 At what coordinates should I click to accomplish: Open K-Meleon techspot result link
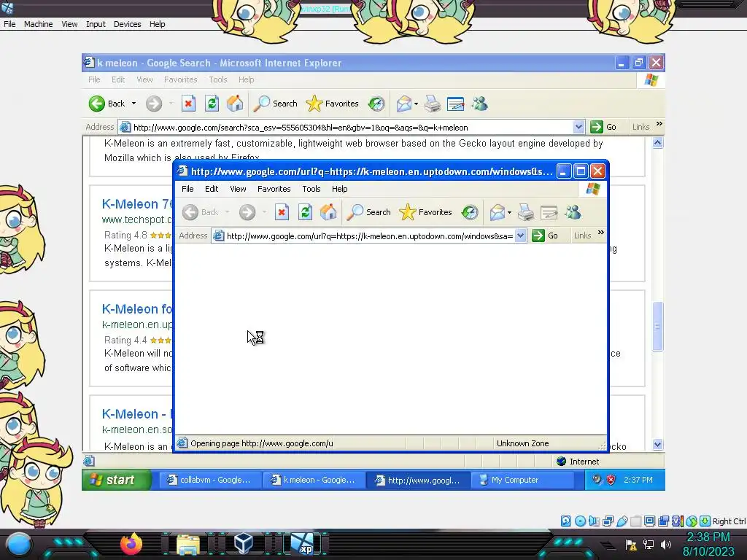(x=137, y=204)
